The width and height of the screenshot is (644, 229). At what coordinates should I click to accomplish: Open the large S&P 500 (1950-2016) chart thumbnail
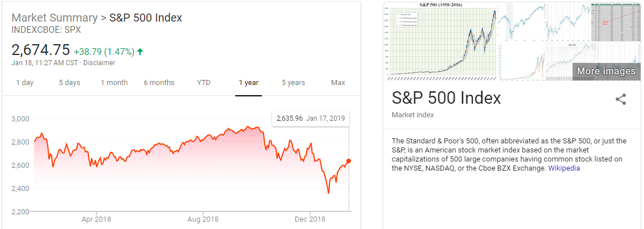pyautogui.click(x=441, y=40)
